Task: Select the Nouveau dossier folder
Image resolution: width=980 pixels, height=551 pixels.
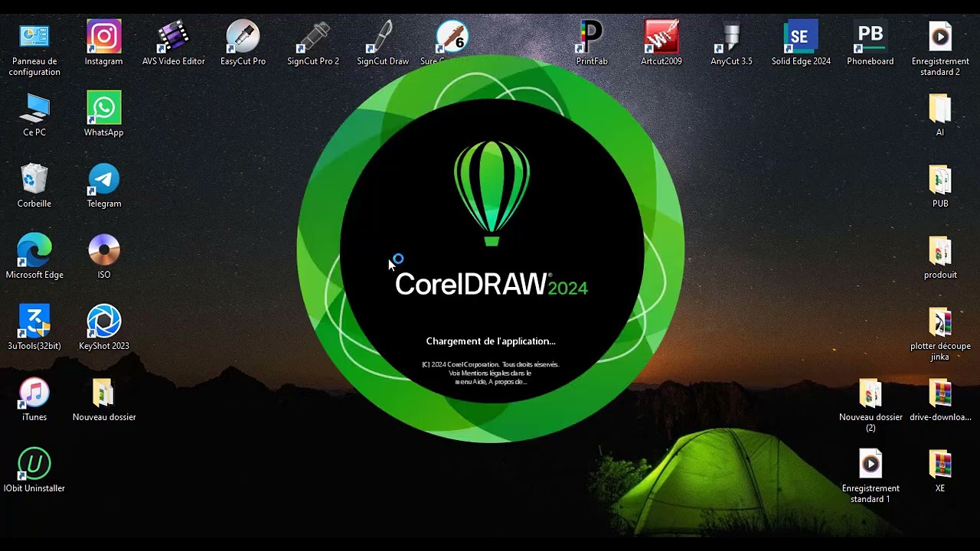Action: [103, 399]
